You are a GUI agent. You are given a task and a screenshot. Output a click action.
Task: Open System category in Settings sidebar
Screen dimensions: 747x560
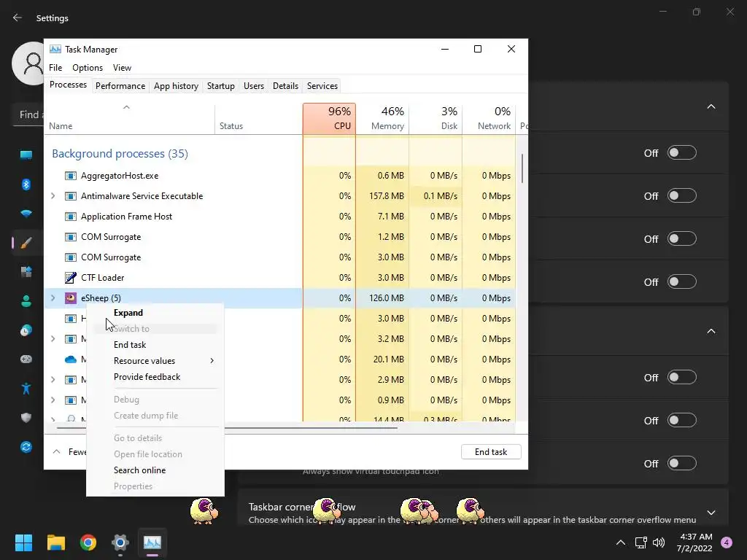point(26,155)
